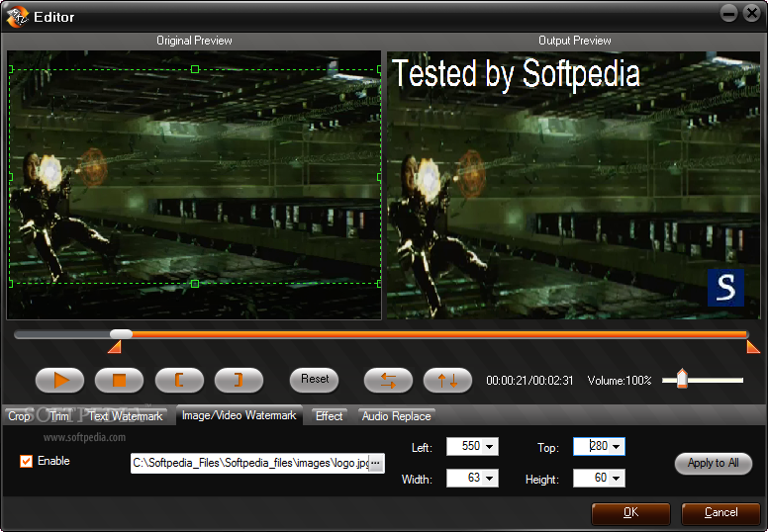The height and width of the screenshot is (532, 768).
Task: Click the Output Preview heading
Action: click(x=575, y=41)
